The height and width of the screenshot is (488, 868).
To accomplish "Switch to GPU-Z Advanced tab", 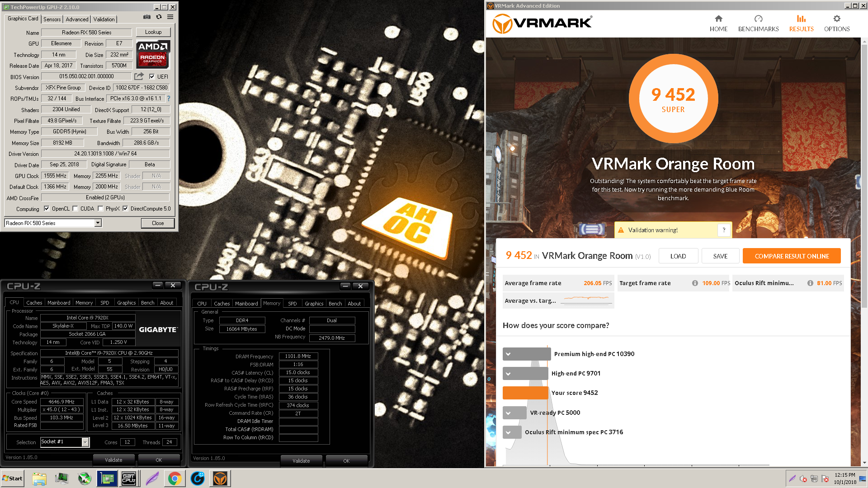I will (77, 19).
